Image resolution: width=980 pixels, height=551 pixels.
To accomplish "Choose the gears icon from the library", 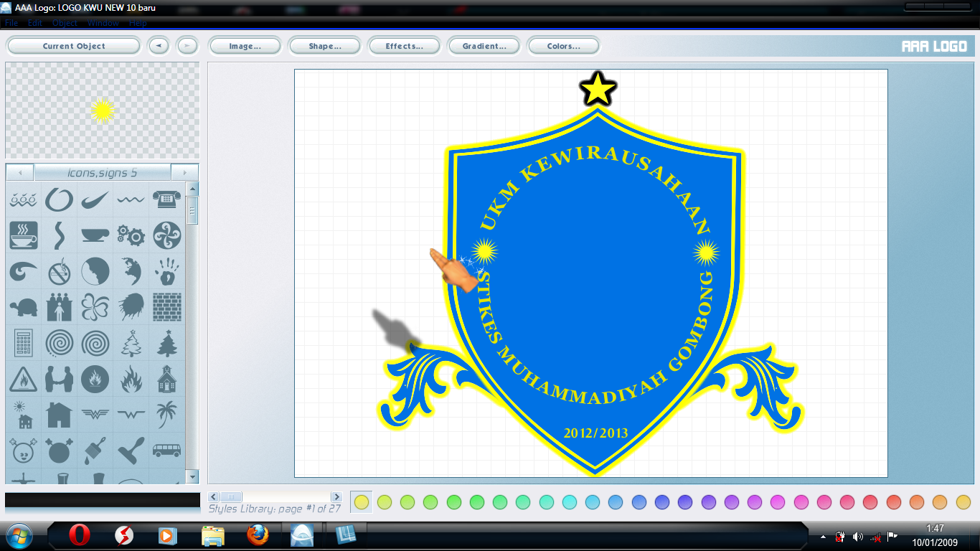I will click(x=131, y=235).
